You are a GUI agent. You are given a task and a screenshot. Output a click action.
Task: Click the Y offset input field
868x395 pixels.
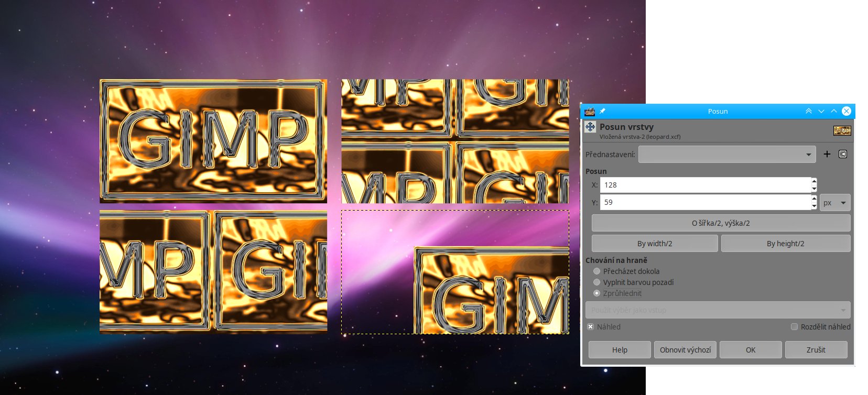(x=705, y=202)
